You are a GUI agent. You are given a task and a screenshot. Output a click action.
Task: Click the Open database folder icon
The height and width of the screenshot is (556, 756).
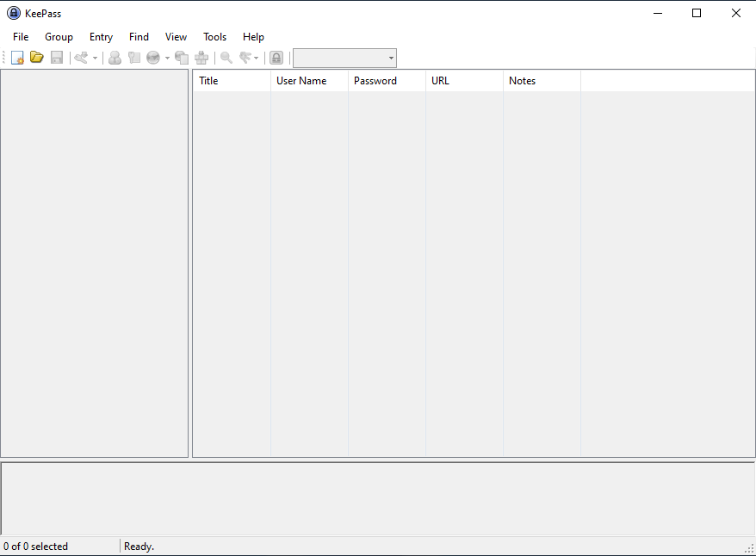pos(37,58)
